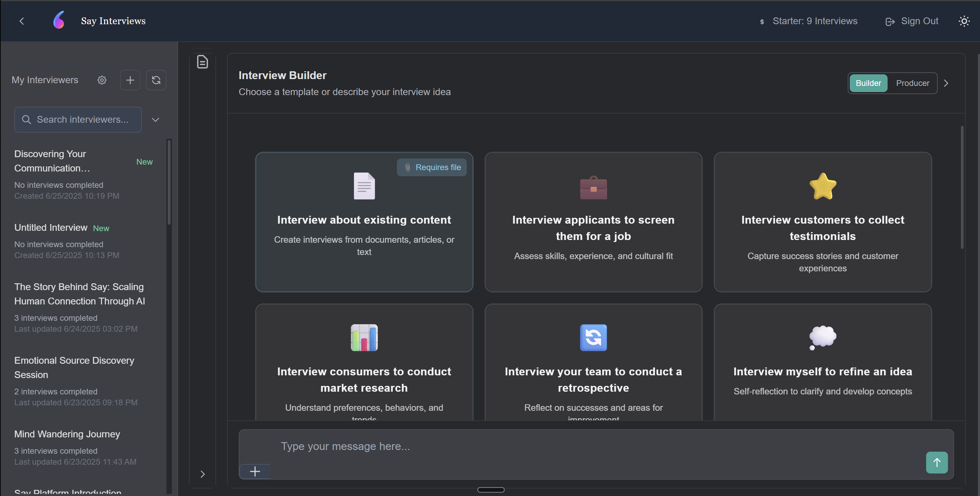980x496 pixels.
Task: Click the gold star icon
Action: [822, 186]
